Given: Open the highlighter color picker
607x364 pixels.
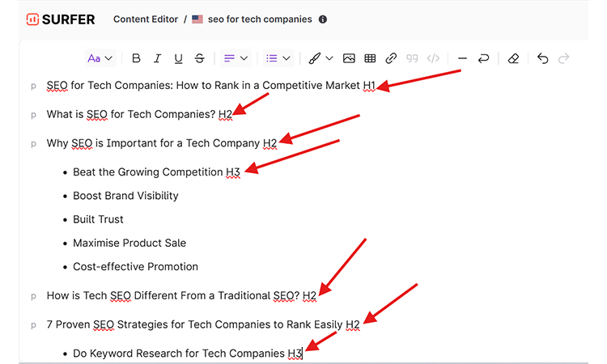Looking at the screenshot, I should 320,58.
